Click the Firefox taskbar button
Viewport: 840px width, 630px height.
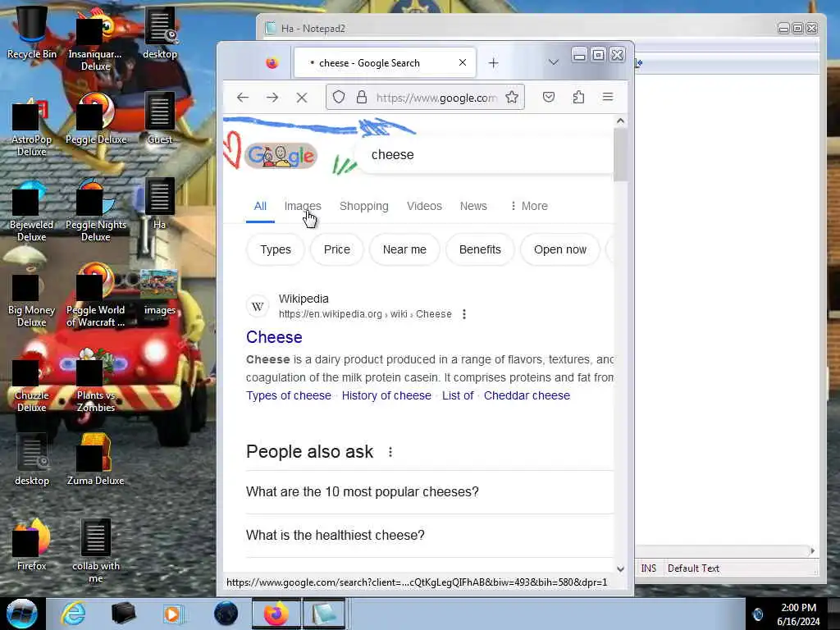tap(276, 614)
